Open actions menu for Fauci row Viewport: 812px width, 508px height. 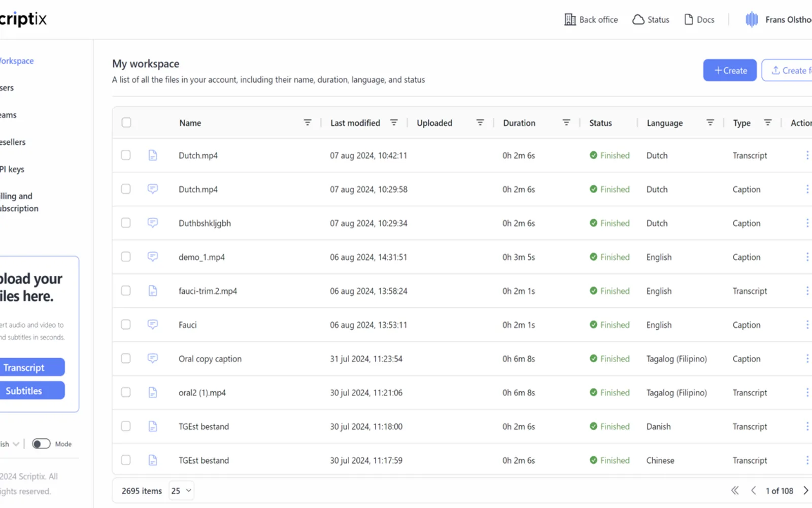807,325
